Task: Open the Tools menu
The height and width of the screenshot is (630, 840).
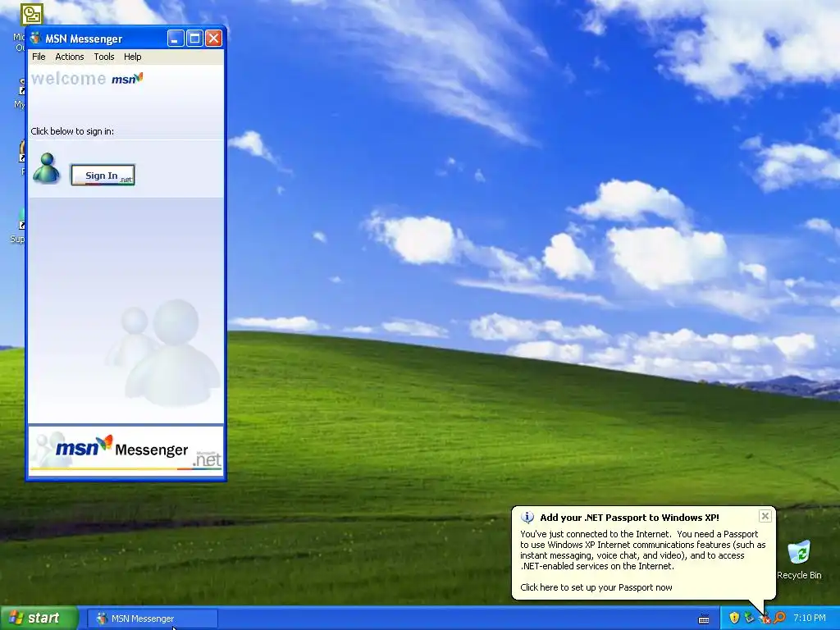Action: point(104,57)
